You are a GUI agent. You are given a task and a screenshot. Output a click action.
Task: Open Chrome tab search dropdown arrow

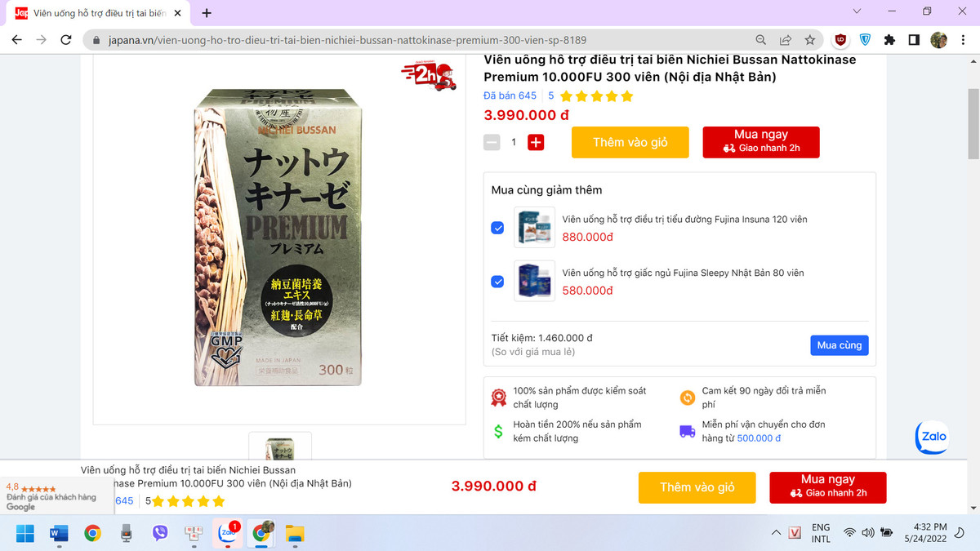pyautogui.click(x=857, y=11)
